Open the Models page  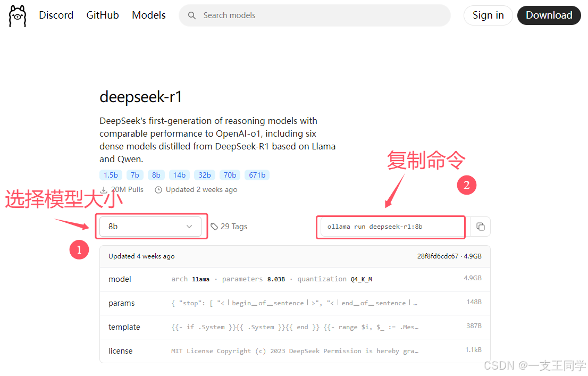148,15
